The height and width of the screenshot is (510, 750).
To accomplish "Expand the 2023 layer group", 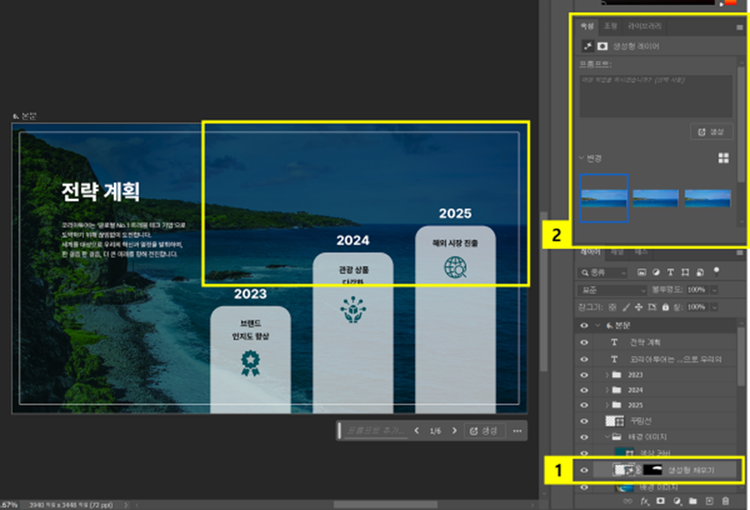I will 607,375.
